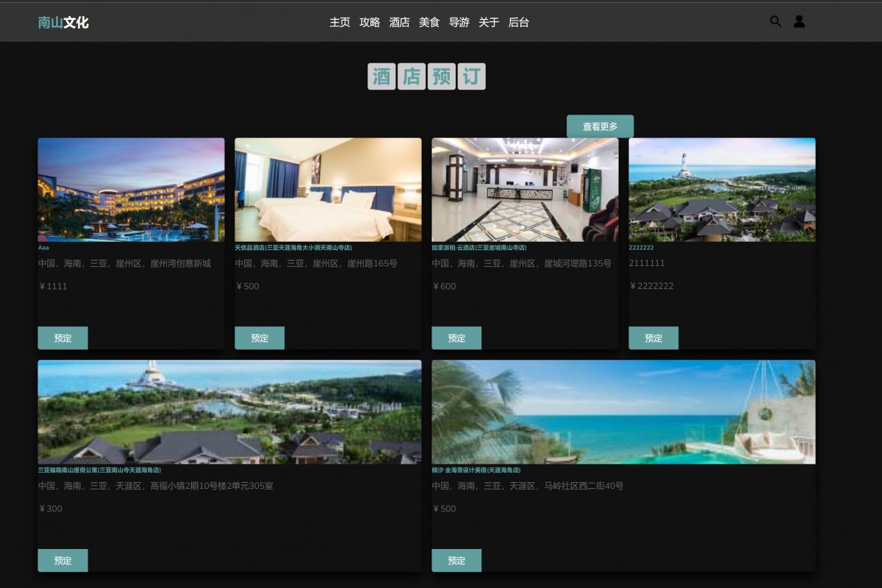
Task: Open the 关于 menu item
Action: coord(489,22)
